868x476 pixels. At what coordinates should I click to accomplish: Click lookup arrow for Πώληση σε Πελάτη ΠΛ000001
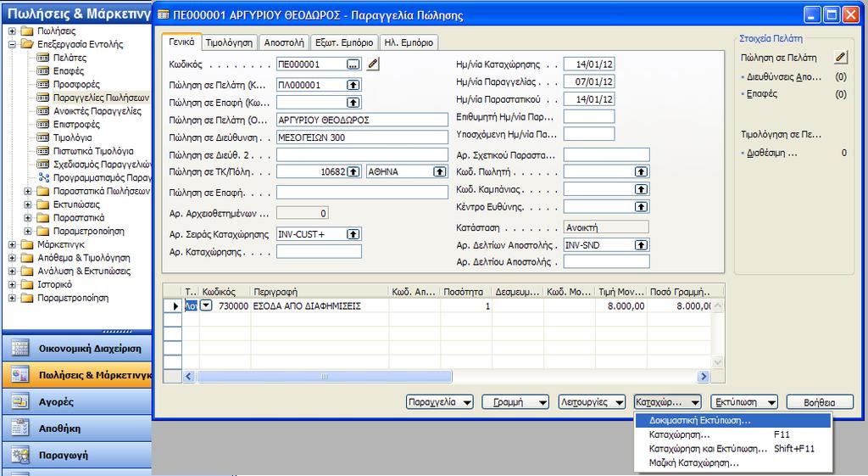[353, 85]
